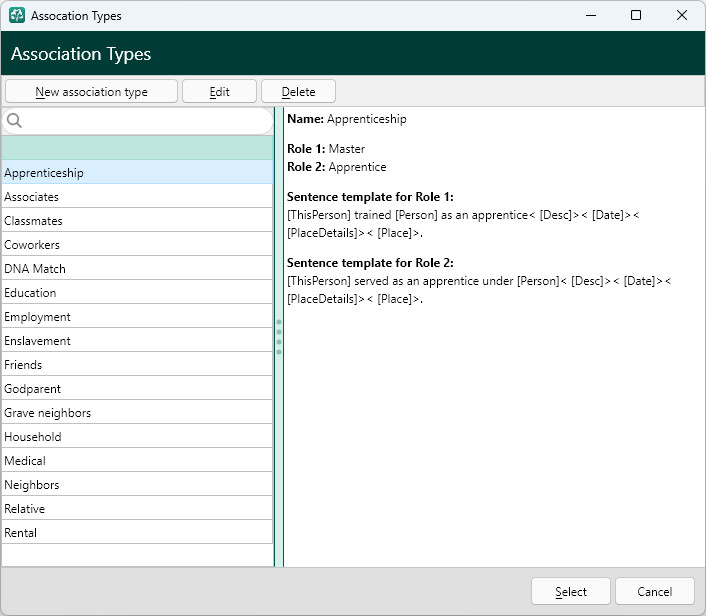This screenshot has width=706, height=616.
Task: Open Edit for the selected association
Action: tap(219, 91)
